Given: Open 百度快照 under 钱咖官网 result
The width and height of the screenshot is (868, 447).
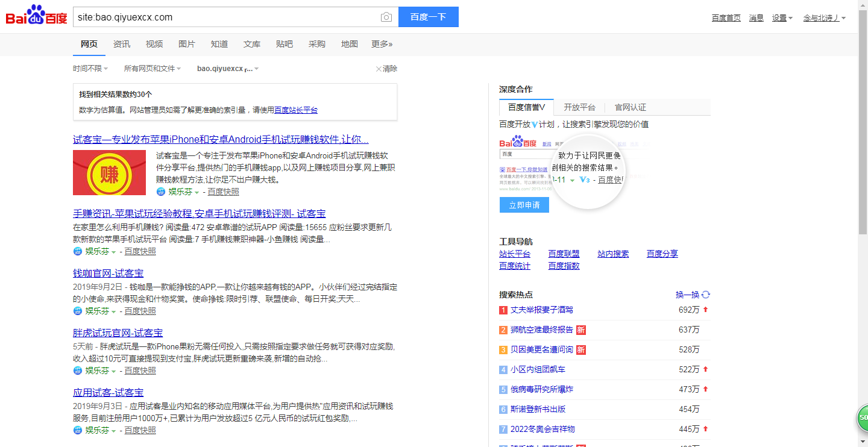Looking at the screenshot, I should [140, 311].
